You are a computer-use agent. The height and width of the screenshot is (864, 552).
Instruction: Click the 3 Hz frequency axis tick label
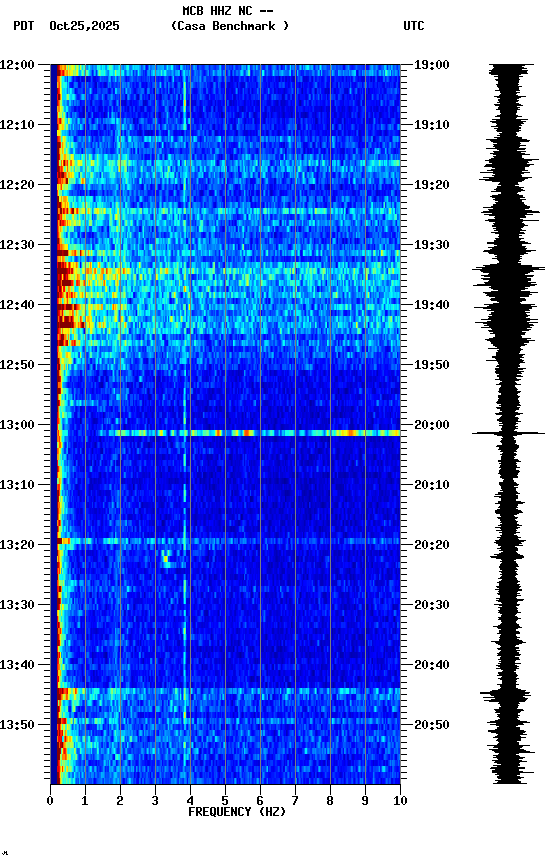[x=155, y=801]
